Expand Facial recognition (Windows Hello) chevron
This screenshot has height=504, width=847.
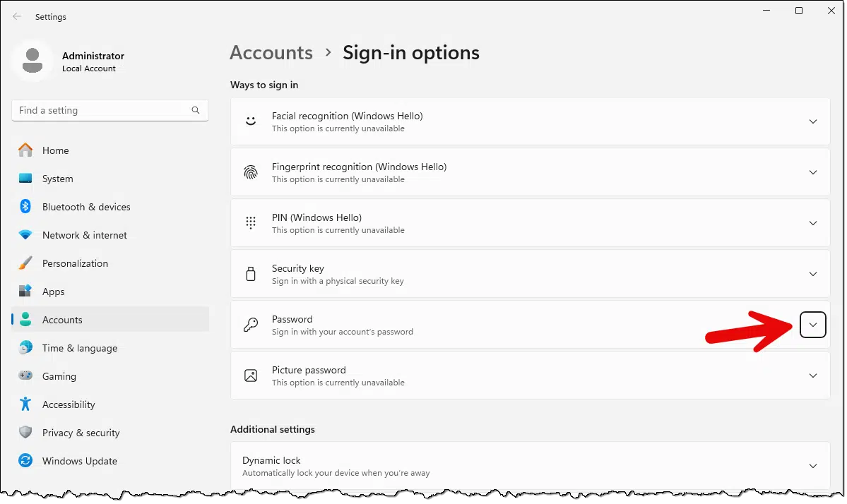click(813, 121)
